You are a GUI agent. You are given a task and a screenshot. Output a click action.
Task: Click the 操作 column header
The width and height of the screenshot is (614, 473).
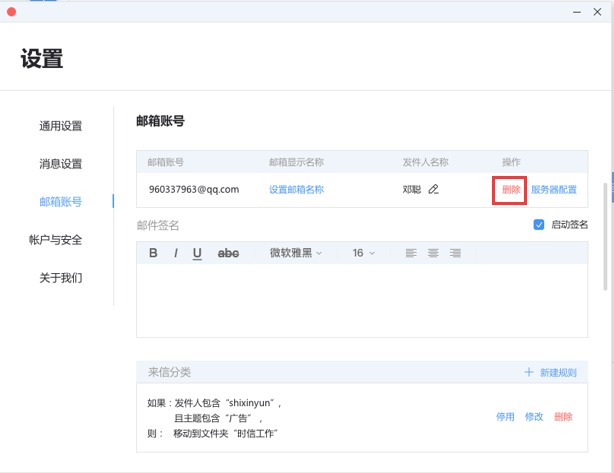tap(511, 162)
